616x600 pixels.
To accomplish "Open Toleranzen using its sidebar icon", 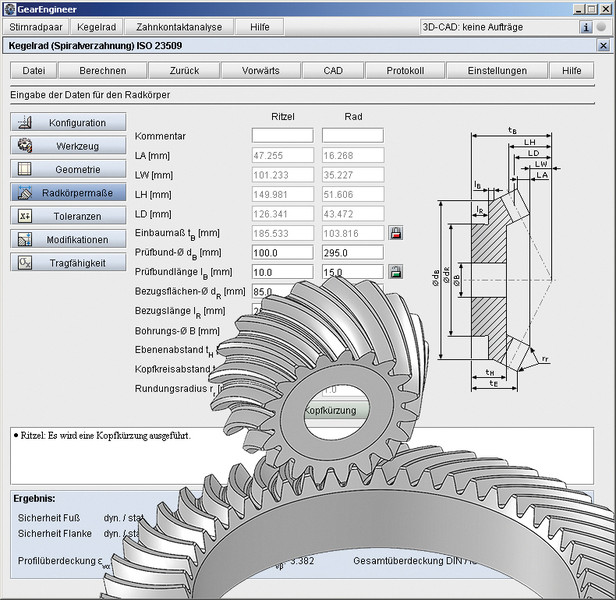I will [x=23, y=216].
